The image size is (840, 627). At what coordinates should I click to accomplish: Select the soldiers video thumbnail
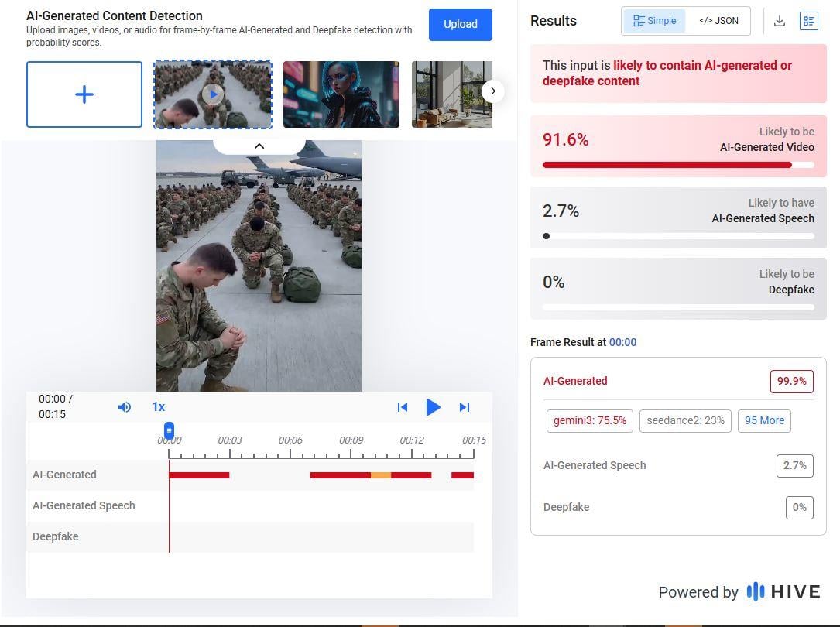(x=213, y=94)
